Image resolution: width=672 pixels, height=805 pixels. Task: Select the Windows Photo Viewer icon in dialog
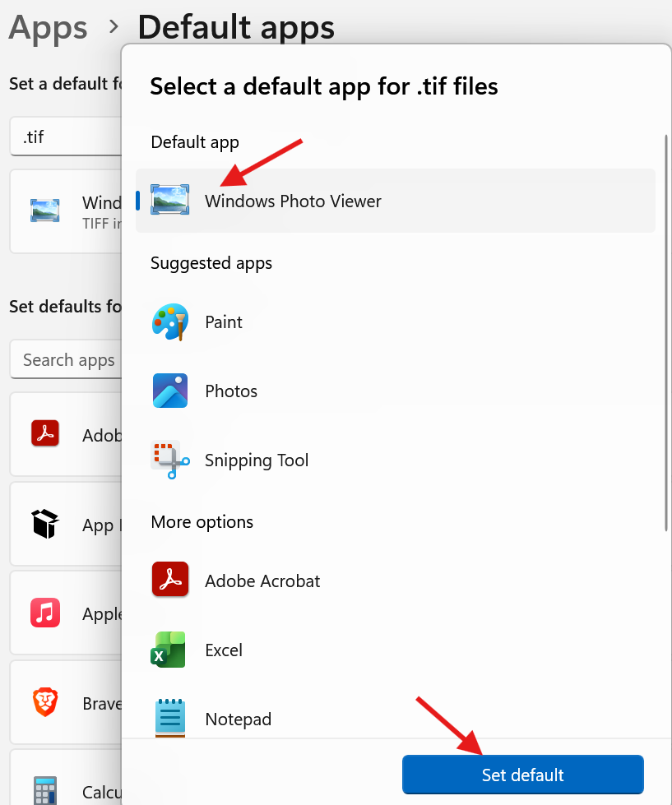click(x=170, y=201)
